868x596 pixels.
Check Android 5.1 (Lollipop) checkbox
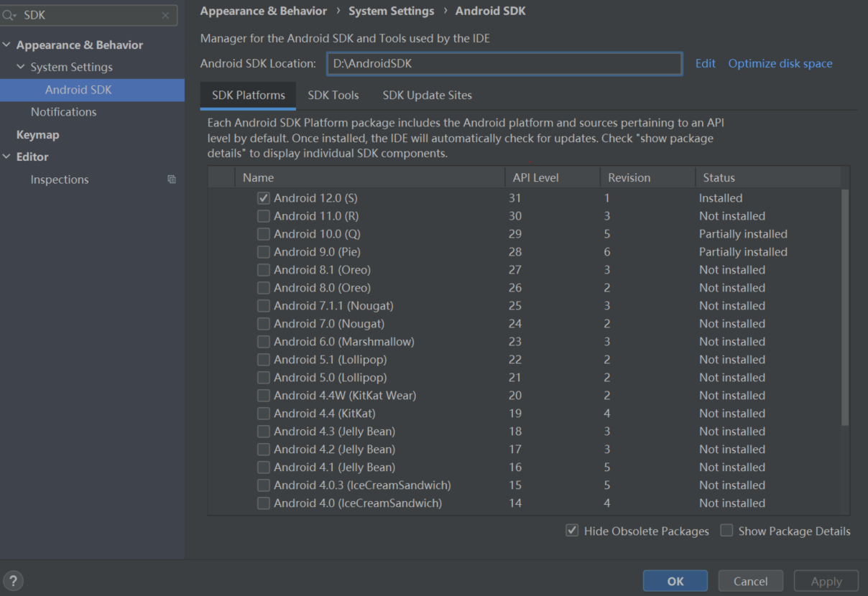click(264, 360)
